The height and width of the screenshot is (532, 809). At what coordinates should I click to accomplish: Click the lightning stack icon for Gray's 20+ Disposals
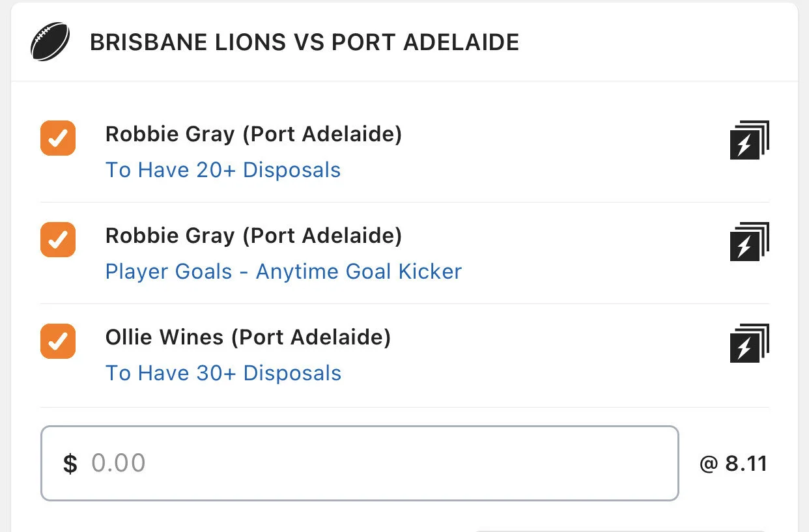pos(749,140)
